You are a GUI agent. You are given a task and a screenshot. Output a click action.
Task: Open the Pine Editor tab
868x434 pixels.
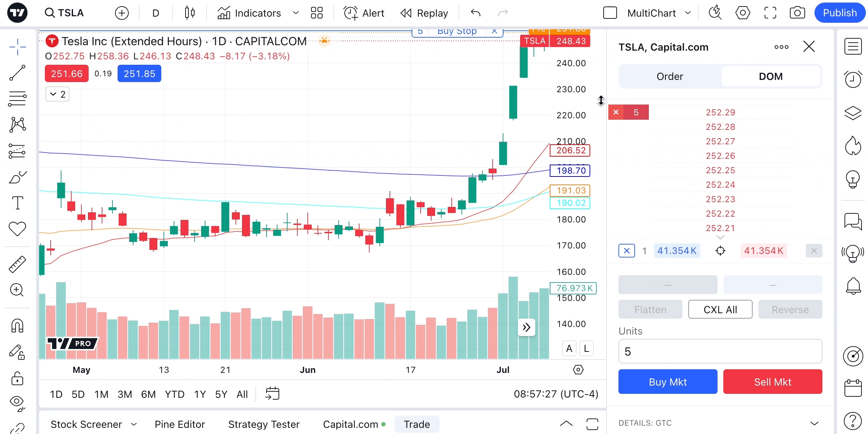pyautogui.click(x=180, y=424)
